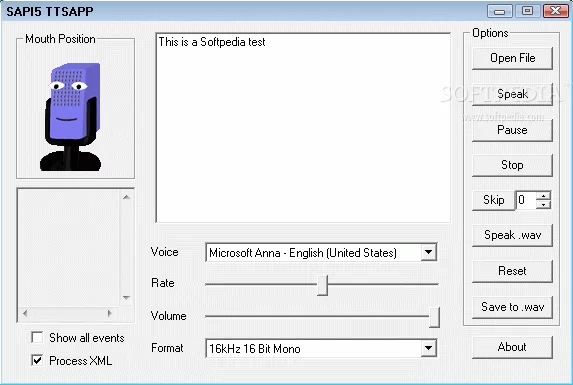
Task: Expand the Format dropdown arrow
Action: tap(428, 348)
